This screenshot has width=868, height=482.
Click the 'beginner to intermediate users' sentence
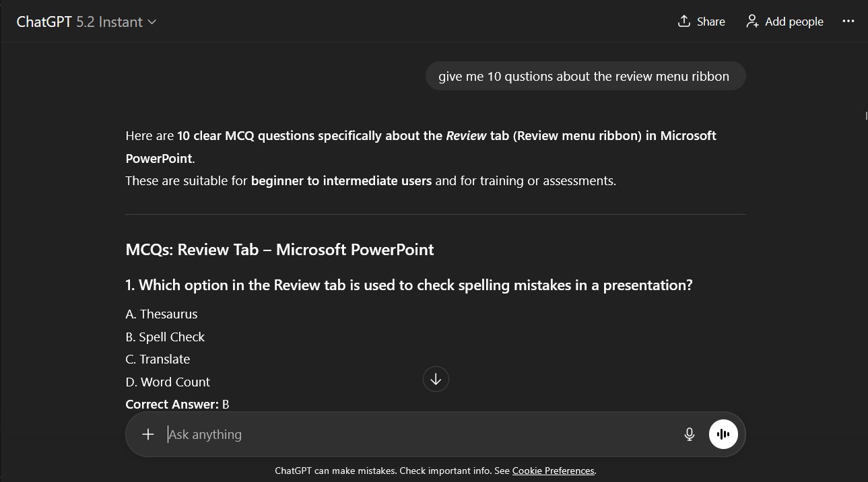(370, 180)
